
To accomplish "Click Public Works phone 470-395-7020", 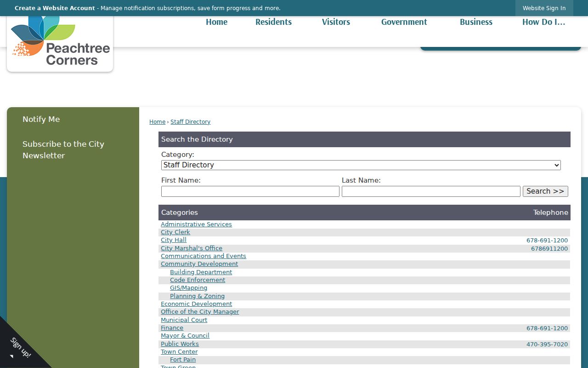I will pos(547,345).
